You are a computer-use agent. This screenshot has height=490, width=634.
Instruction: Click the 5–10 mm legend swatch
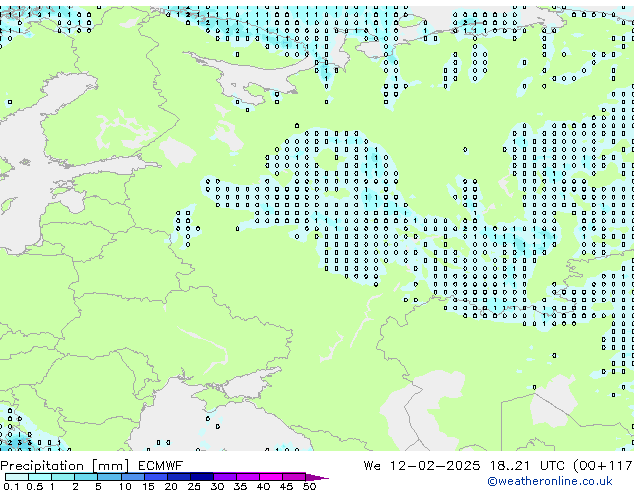[x=109, y=477]
